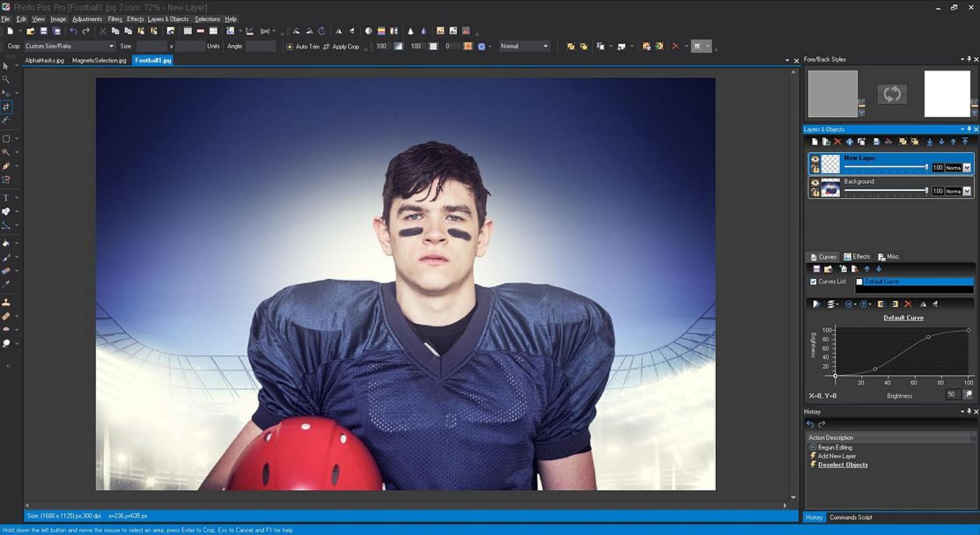Open the Filters menu

click(x=114, y=19)
